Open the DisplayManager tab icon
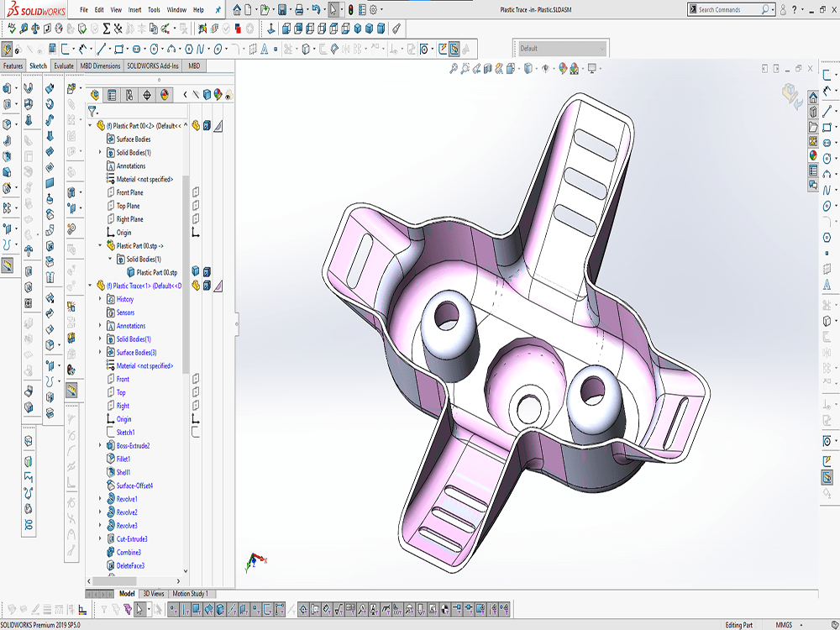This screenshot has height=630, width=840. 165,96
